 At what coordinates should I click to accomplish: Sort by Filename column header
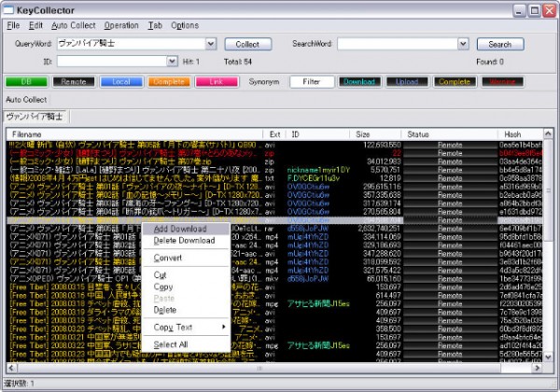(134, 134)
